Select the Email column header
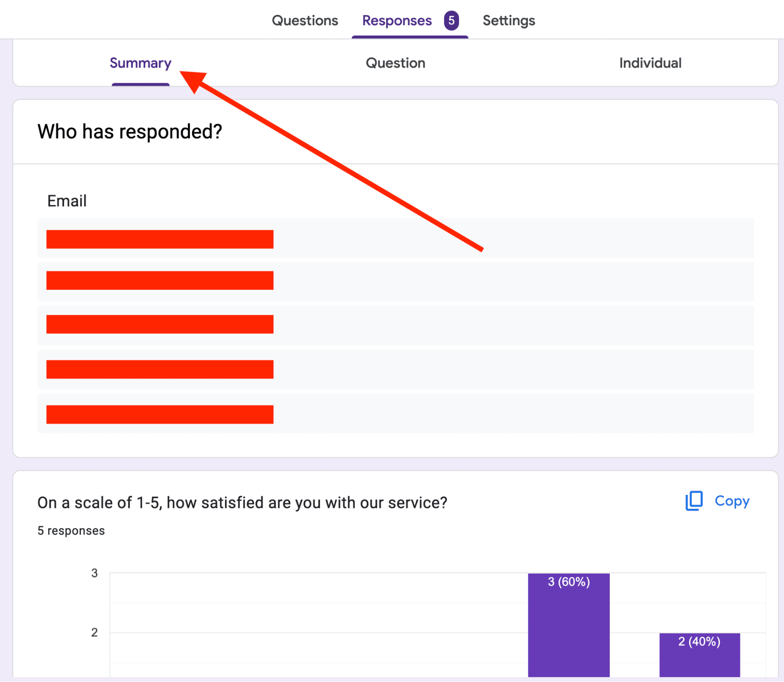The width and height of the screenshot is (784, 682). pos(67,201)
